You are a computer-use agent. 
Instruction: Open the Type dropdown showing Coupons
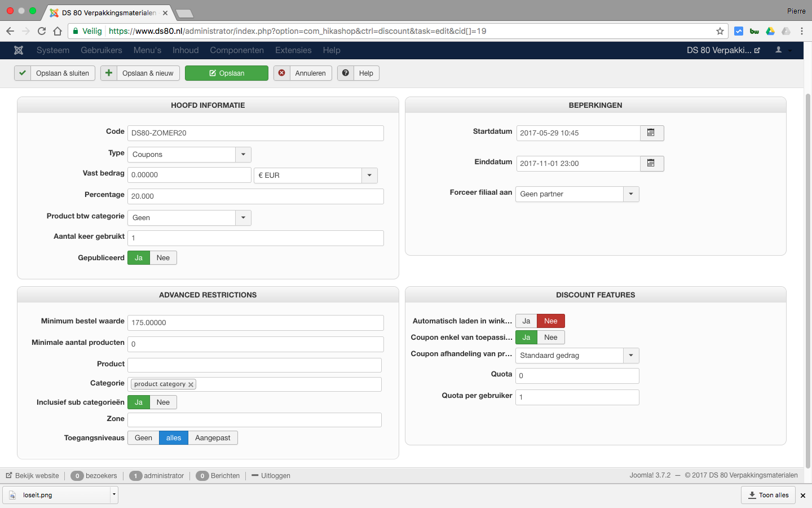(x=189, y=155)
